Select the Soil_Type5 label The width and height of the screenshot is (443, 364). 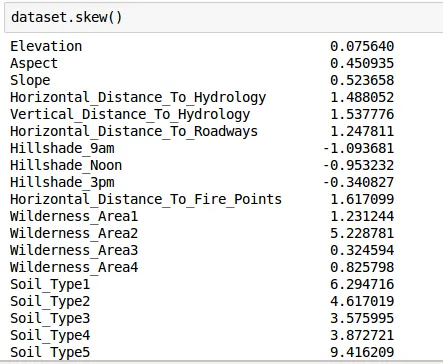[x=50, y=353]
